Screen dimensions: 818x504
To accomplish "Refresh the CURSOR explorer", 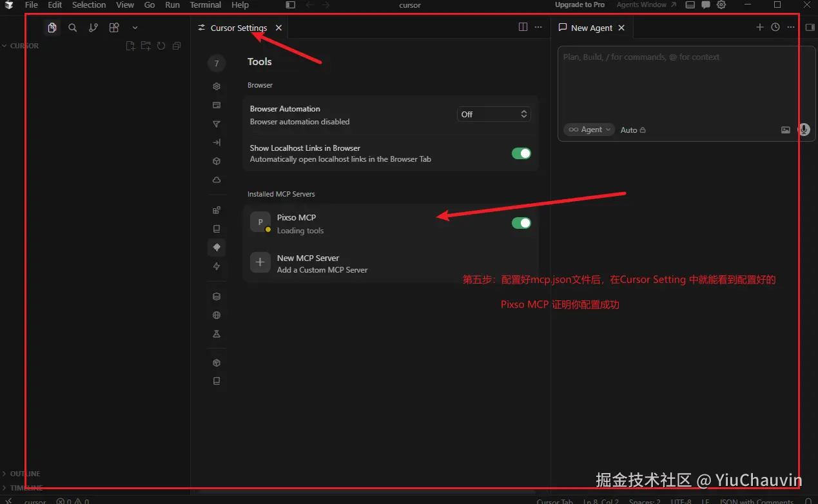I will (161, 46).
